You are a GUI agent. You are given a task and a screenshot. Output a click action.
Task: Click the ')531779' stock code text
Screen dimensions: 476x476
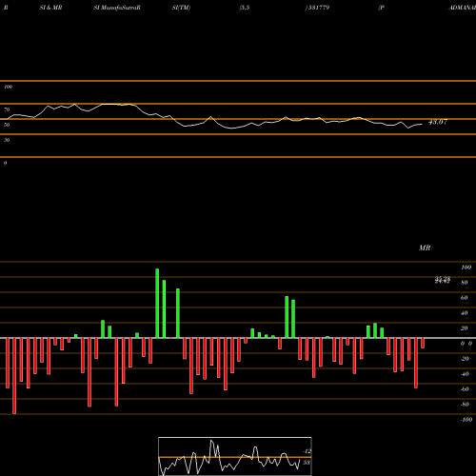(317, 8)
